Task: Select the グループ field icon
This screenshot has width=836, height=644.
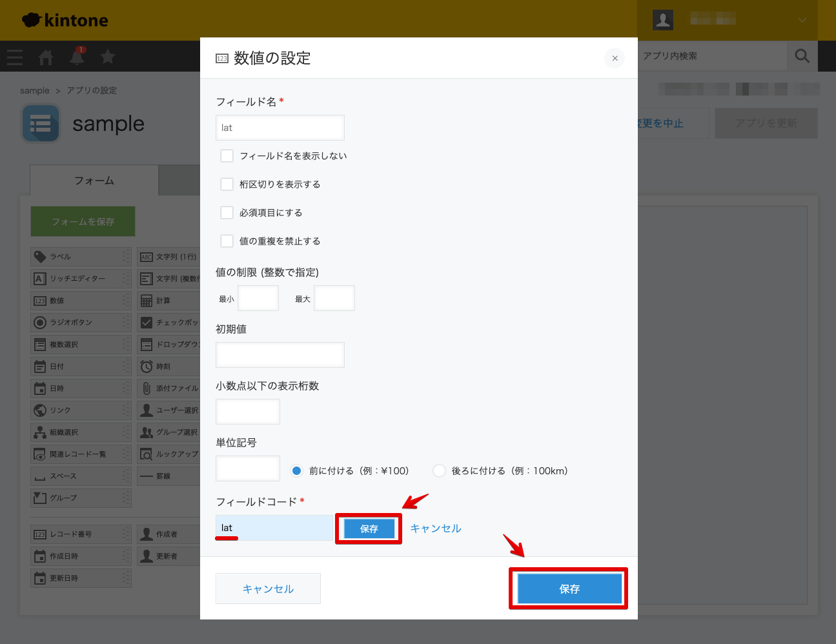Action: click(x=40, y=498)
